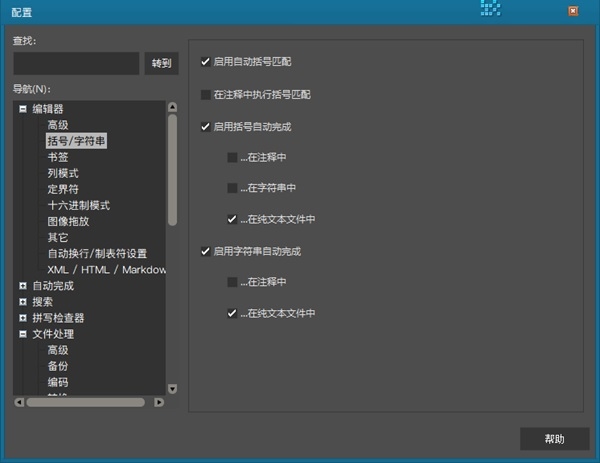Click the 帮助 button

554,439
